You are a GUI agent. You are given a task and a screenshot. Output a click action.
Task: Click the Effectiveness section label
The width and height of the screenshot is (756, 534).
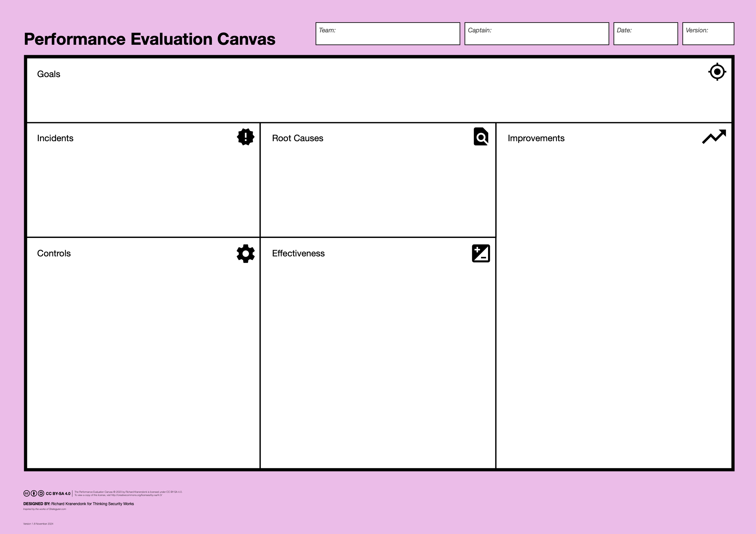pyautogui.click(x=298, y=253)
